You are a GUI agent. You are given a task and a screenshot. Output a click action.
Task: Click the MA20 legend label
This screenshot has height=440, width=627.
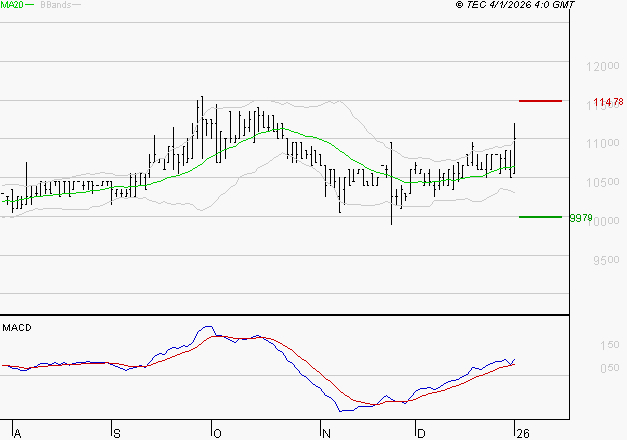tap(12, 5)
